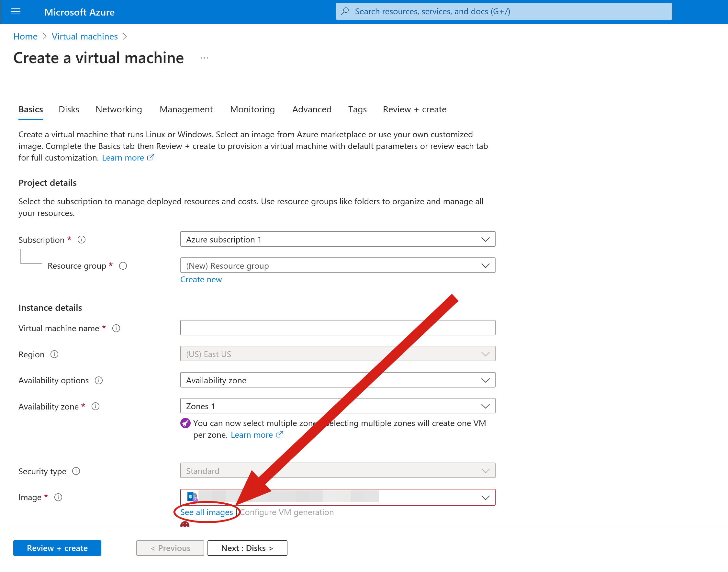This screenshot has width=728, height=572.
Task: Click the purple rocket notice icon
Action: (x=185, y=423)
